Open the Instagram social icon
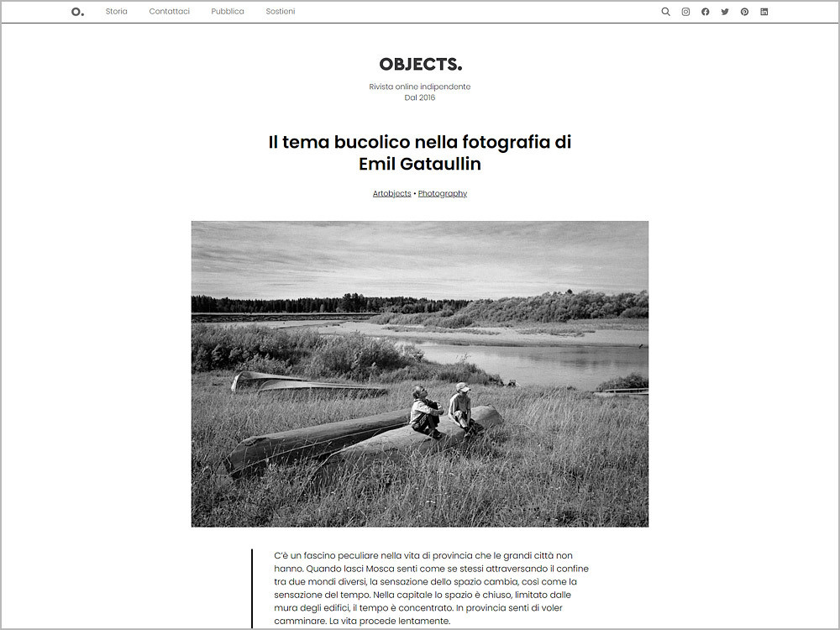The height and width of the screenshot is (630, 840). pos(685,12)
